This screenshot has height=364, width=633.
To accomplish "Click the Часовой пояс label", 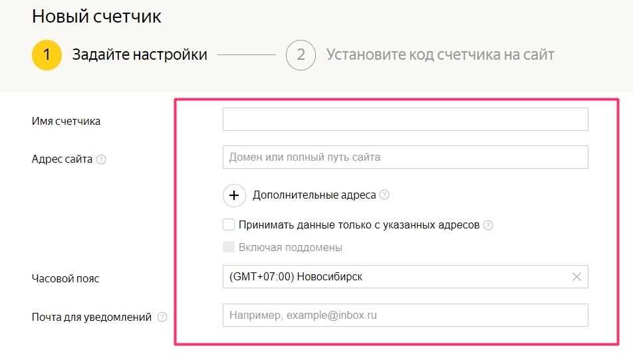I will [66, 279].
